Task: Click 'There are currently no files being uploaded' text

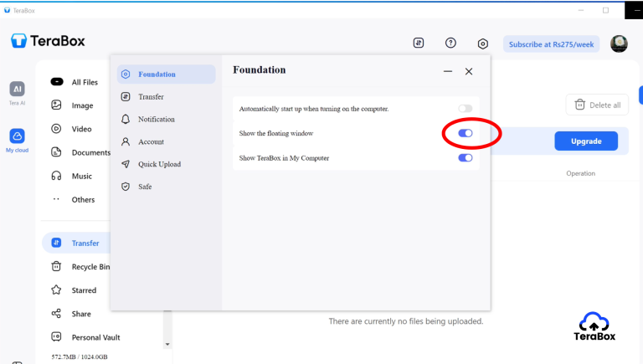Action: (406, 321)
